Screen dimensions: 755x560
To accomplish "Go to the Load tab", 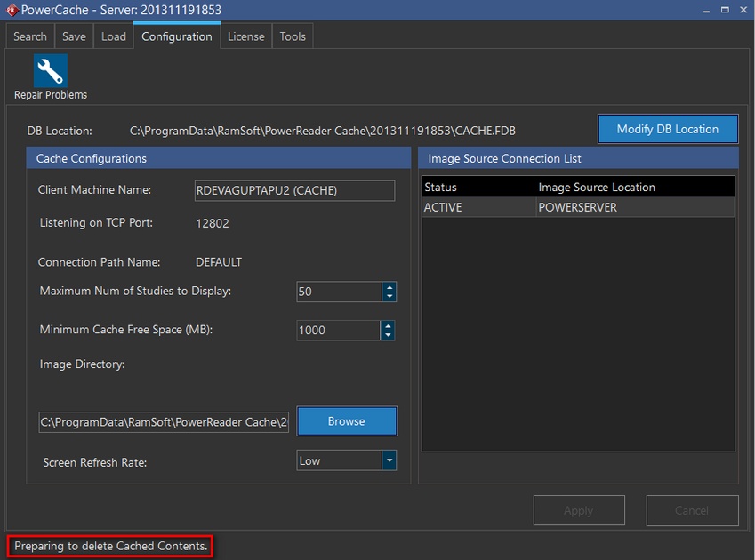I will pyautogui.click(x=113, y=36).
